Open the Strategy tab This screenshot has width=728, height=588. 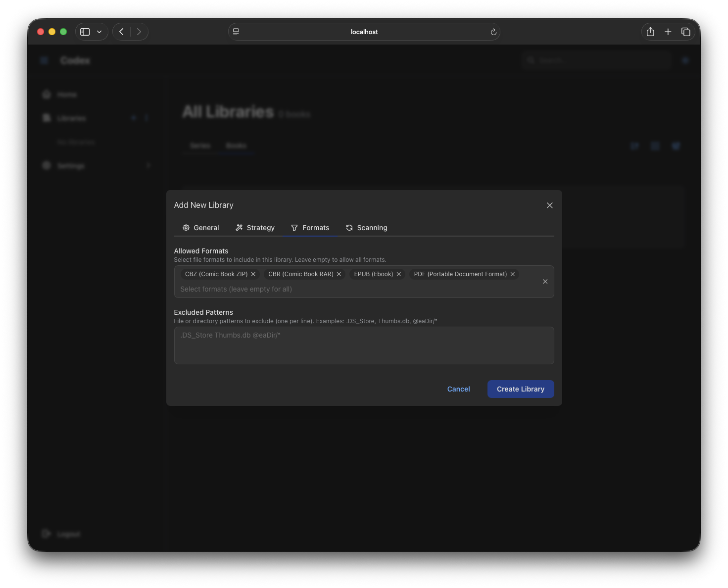tap(255, 228)
